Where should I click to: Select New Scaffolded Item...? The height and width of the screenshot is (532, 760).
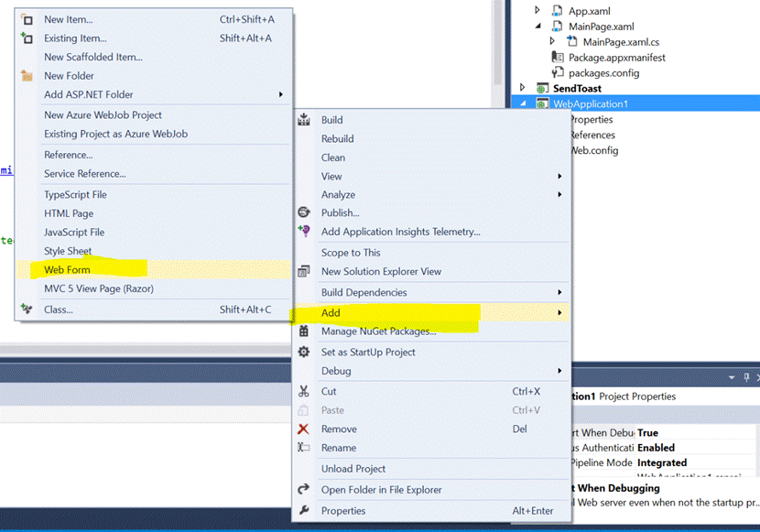click(x=154, y=57)
